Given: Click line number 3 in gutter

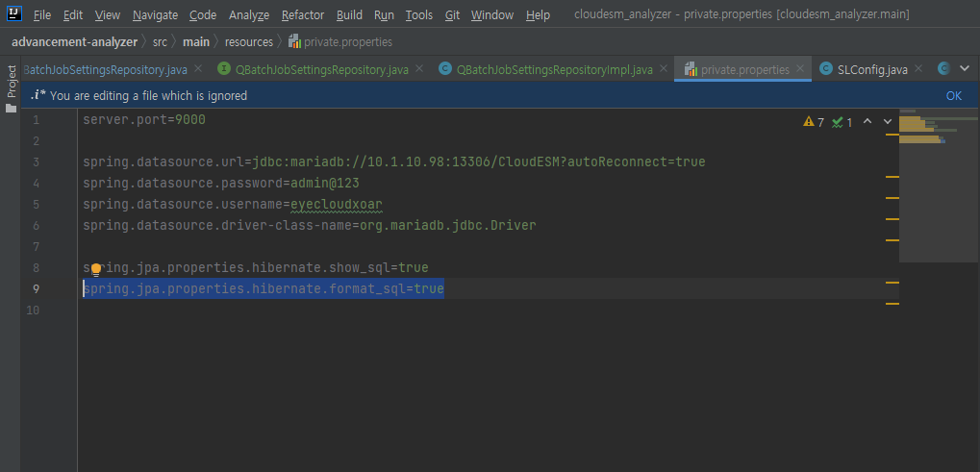Looking at the screenshot, I should [35, 162].
